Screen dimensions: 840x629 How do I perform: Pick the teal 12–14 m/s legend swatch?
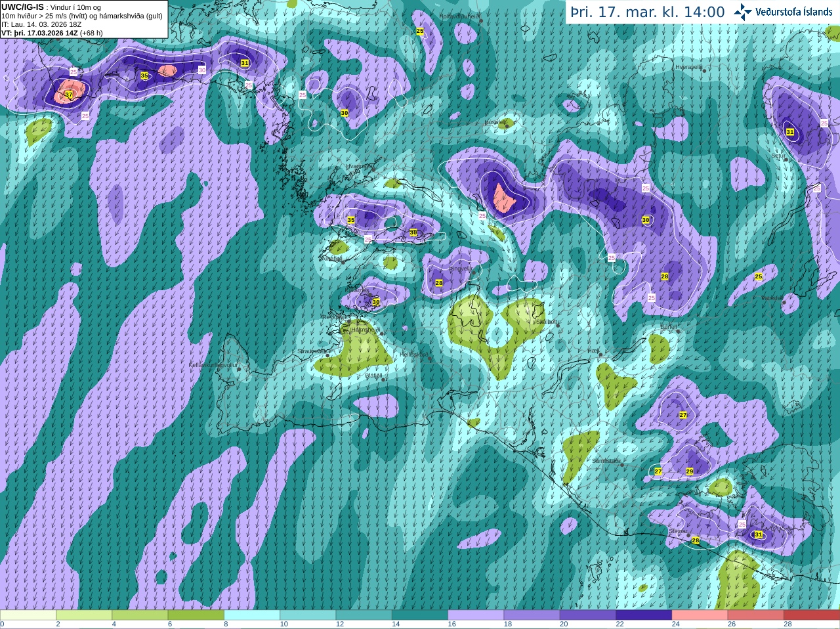coord(364,615)
